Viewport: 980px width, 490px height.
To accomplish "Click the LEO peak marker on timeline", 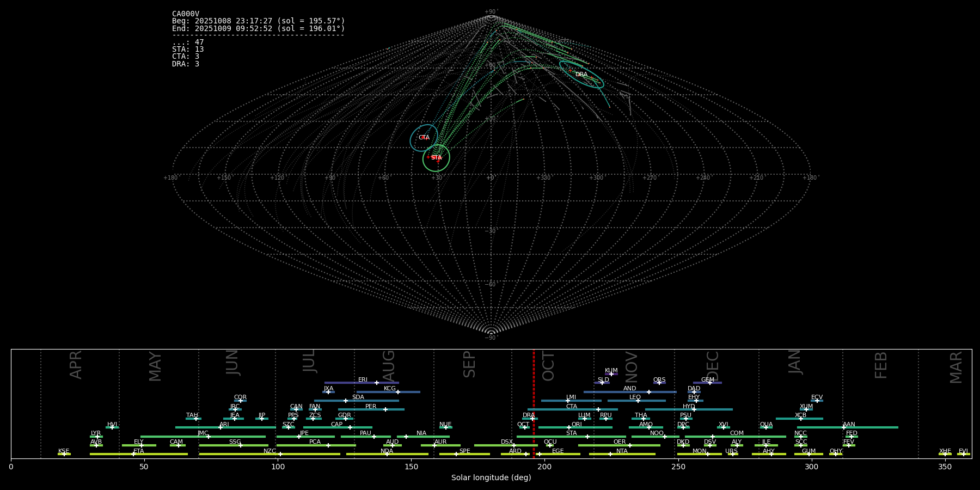I will [638, 401].
